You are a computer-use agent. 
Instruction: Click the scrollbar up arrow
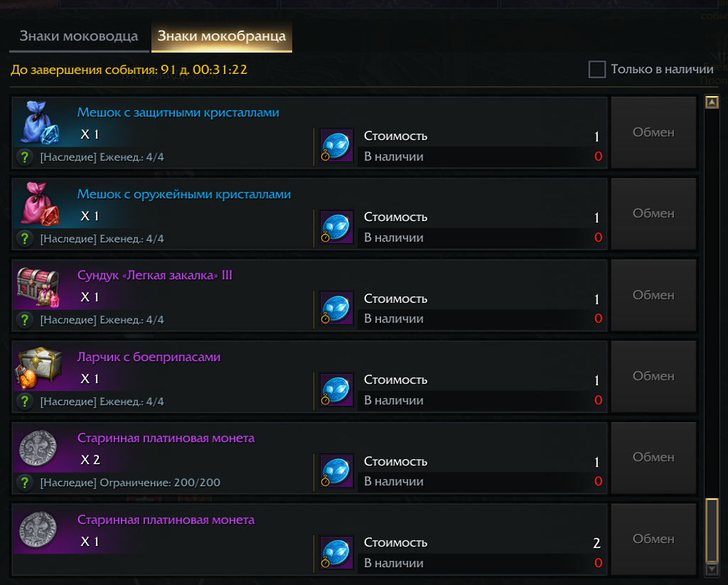710,103
